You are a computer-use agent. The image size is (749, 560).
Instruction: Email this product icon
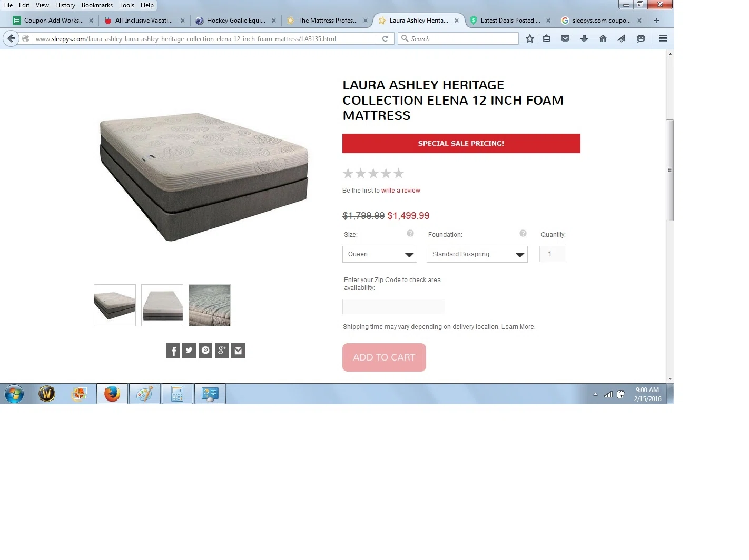238,351
